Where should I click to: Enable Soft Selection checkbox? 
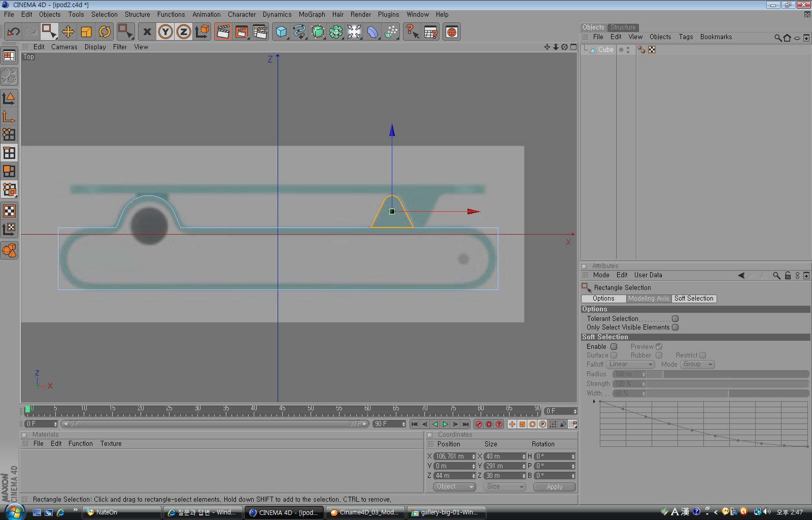[614, 347]
